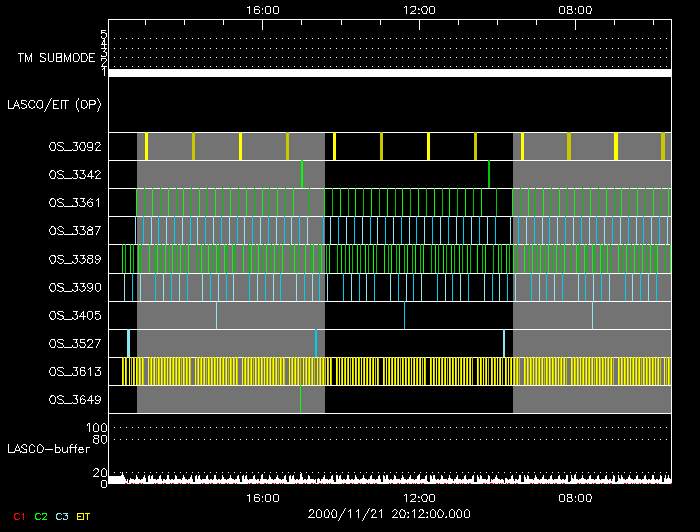Select the middle blue marker in OS_3405 row

pos(404,315)
